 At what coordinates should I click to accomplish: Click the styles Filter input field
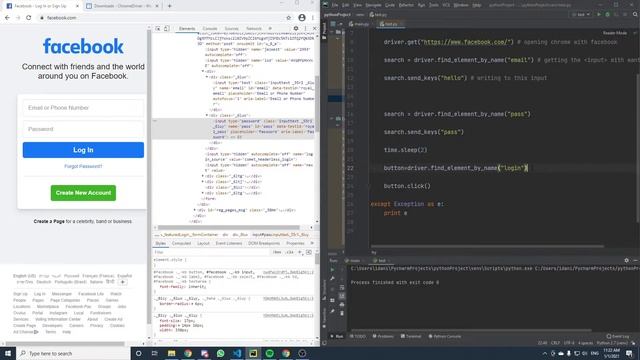pos(212,252)
